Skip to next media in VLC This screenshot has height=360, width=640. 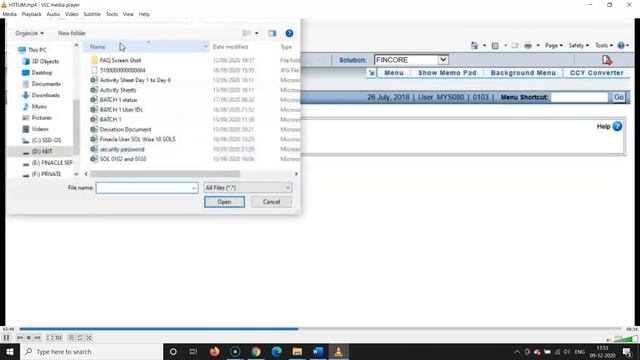38,338
